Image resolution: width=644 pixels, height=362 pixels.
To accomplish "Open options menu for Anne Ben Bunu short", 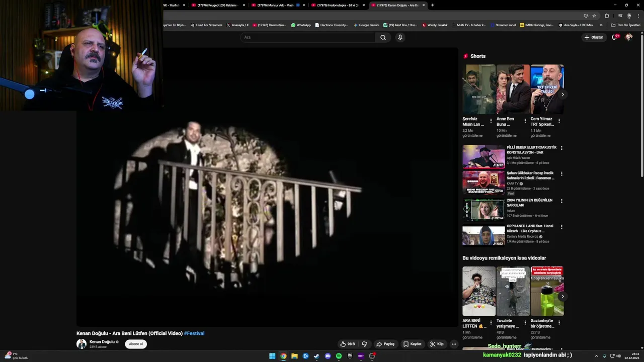I will click(x=525, y=121).
